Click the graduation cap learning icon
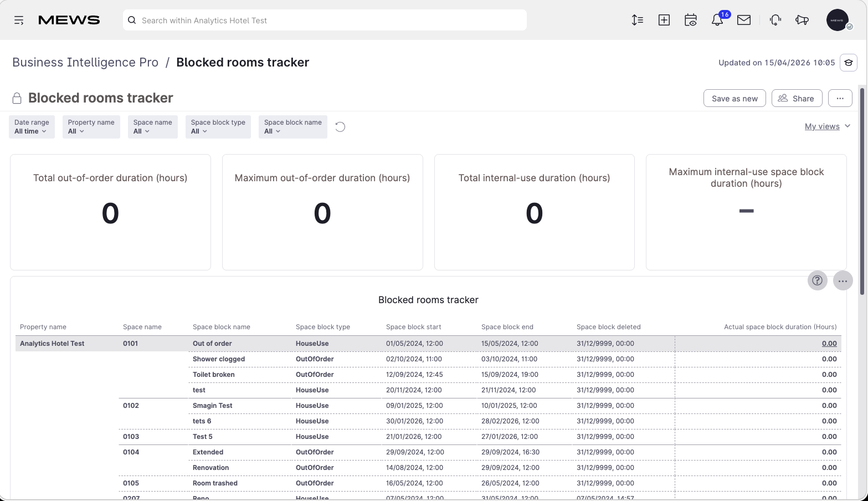Screen dimensions: 868x501 (x=849, y=63)
